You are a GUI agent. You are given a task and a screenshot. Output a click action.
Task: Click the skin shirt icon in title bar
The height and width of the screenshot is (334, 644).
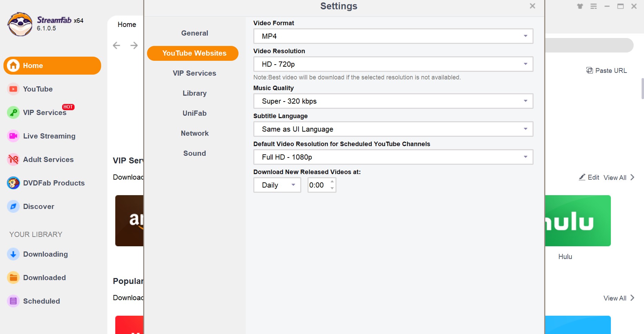point(580,6)
